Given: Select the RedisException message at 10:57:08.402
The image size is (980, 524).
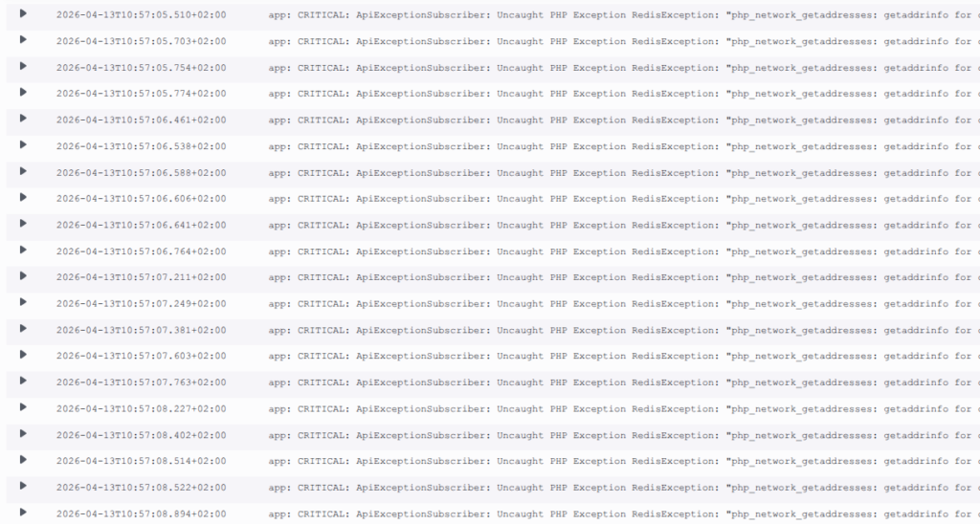Looking at the screenshot, I should (x=624, y=435).
